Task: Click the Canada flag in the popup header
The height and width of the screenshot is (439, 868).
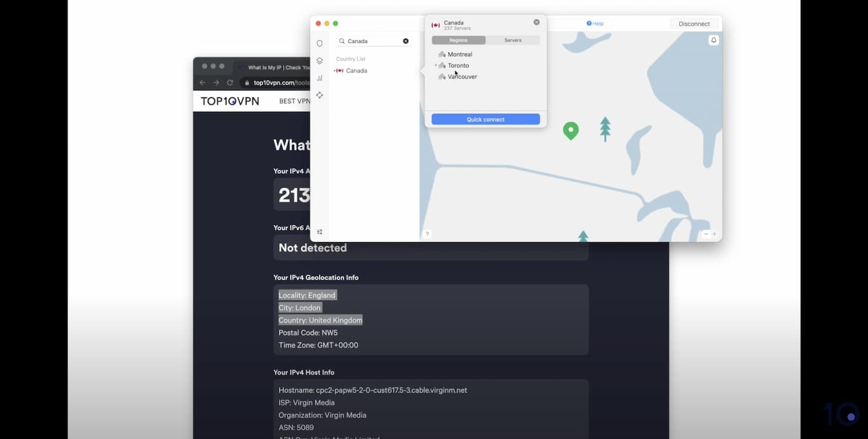Action: pyautogui.click(x=436, y=25)
